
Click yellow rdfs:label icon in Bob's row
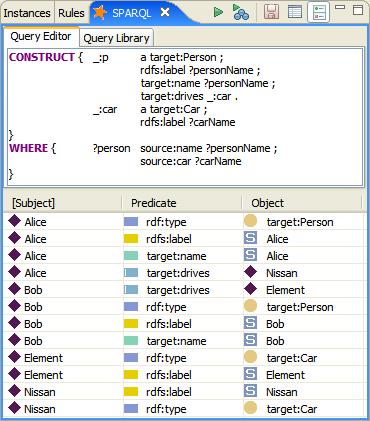131,324
